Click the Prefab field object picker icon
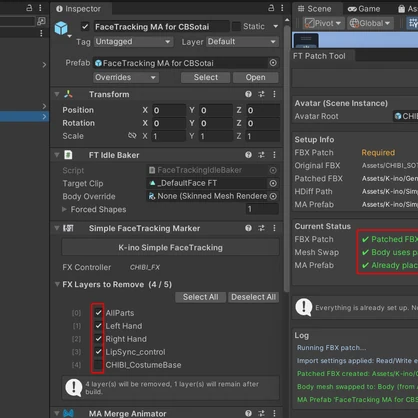The width and height of the screenshot is (418, 418). (273, 63)
